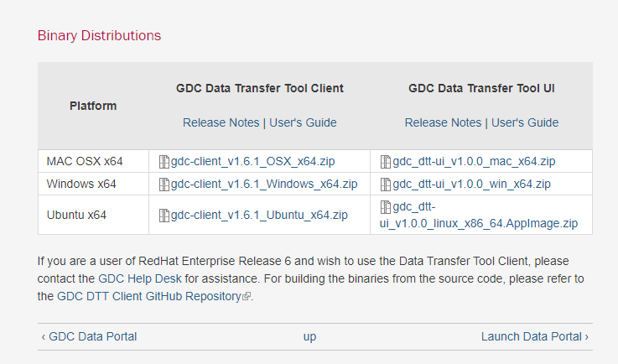Click the Platform column header
Screen dimensions: 618x364
[x=93, y=106]
